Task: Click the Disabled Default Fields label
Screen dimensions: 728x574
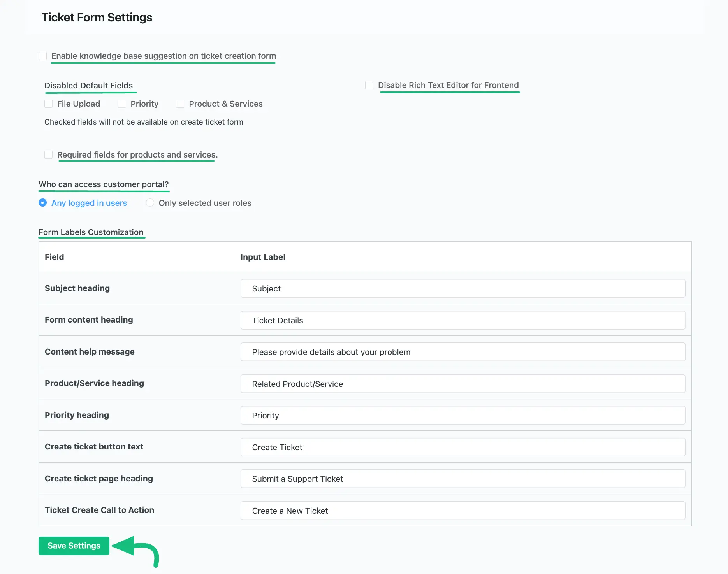Action: pos(89,86)
